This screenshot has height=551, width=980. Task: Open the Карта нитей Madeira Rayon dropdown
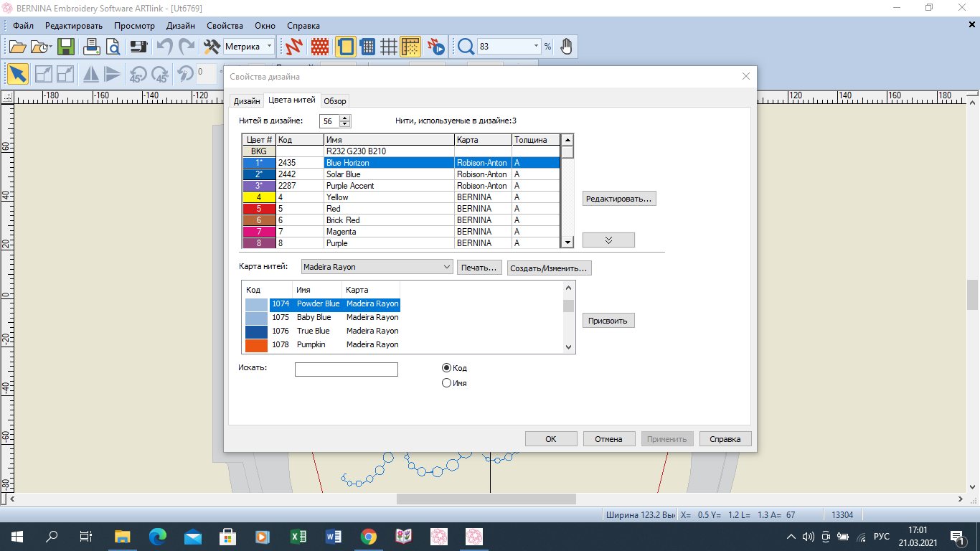coord(376,267)
